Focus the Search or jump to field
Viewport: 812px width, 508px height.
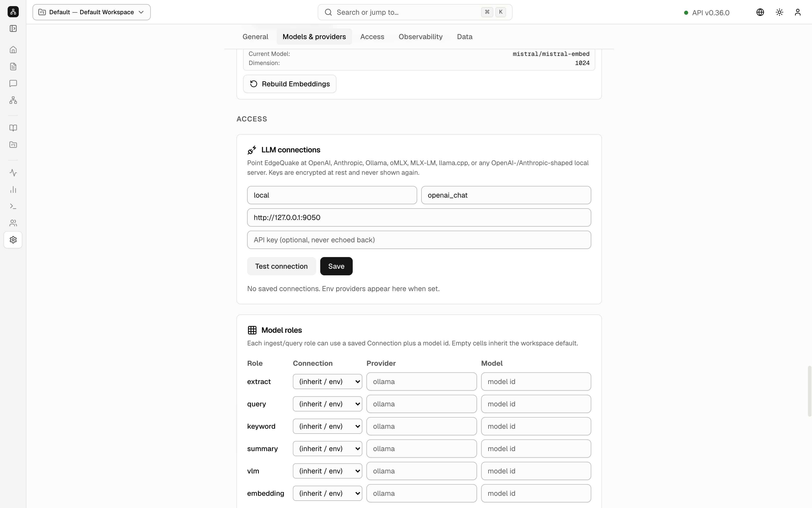click(x=415, y=12)
